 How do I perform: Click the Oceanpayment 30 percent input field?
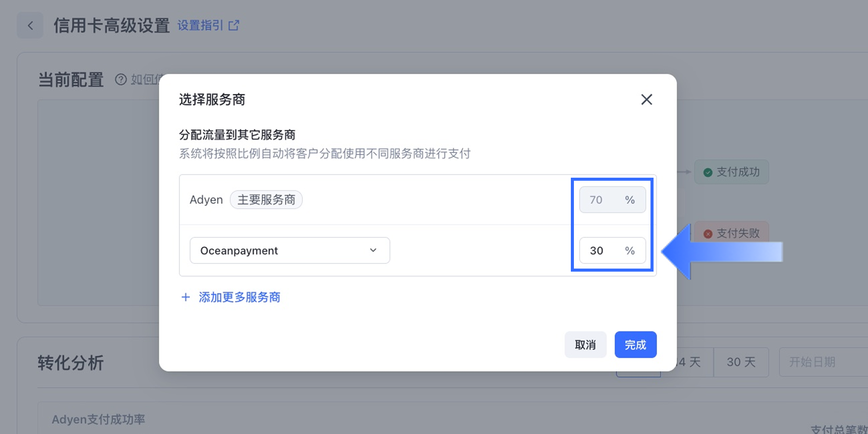pyautogui.click(x=612, y=250)
